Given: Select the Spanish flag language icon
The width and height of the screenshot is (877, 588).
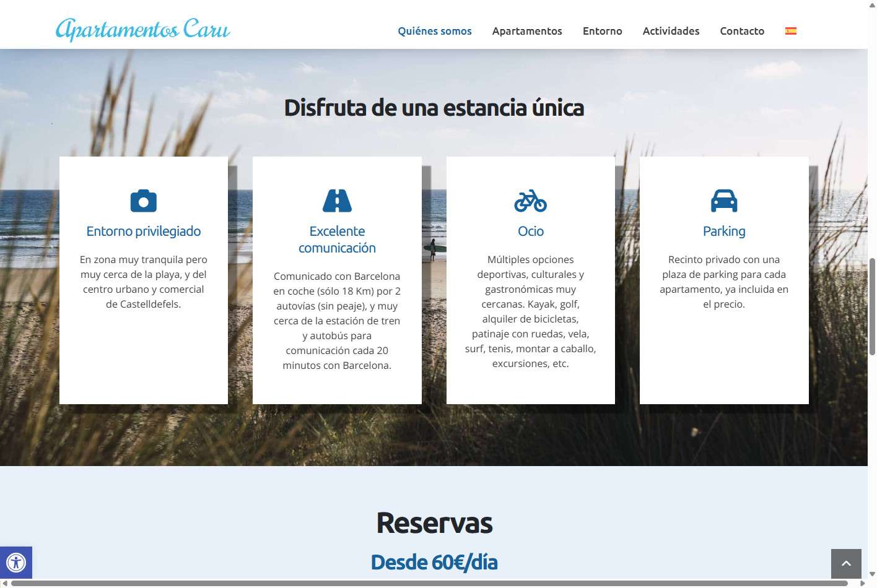Looking at the screenshot, I should (790, 31).
